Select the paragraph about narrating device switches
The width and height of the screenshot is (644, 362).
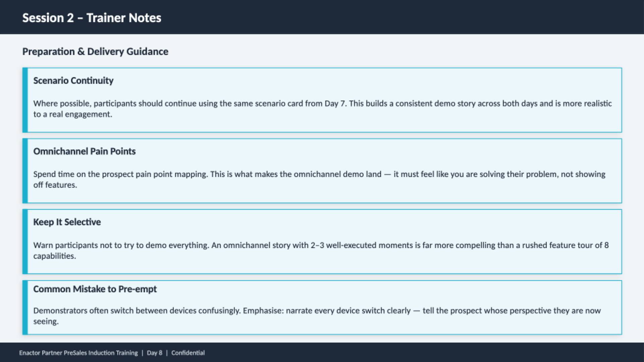[317, 316]
